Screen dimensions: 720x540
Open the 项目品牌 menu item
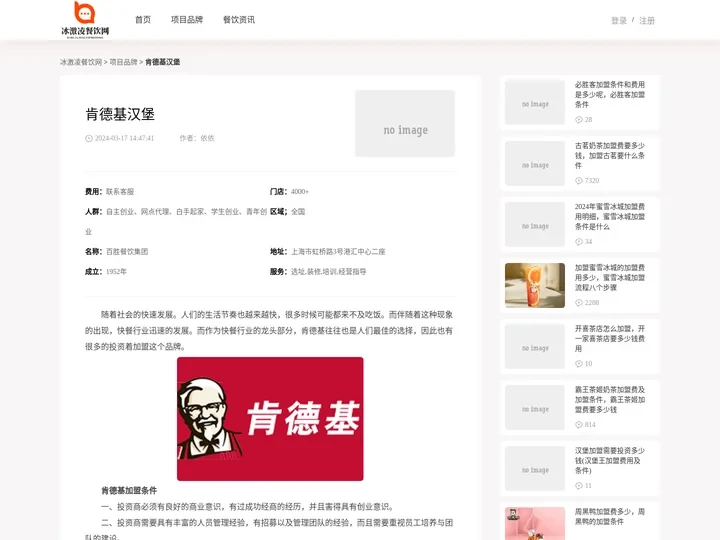(x=187, y=20)
